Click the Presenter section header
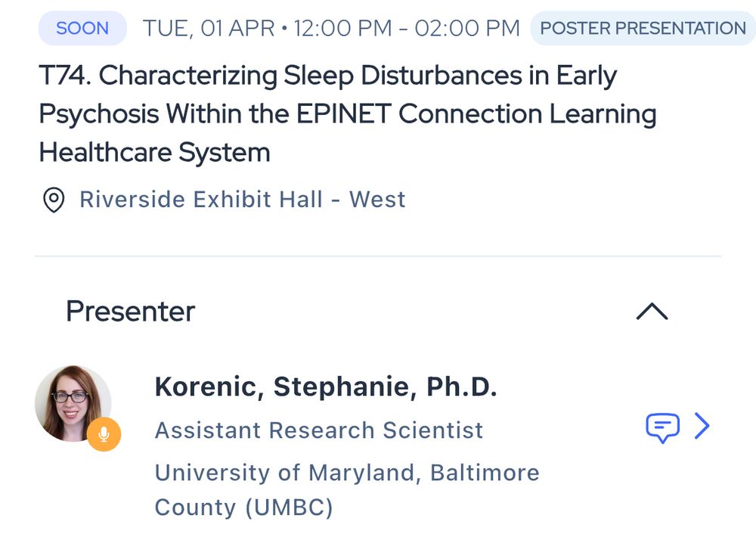This screenshot has width=756, height=537. [130, 311]
